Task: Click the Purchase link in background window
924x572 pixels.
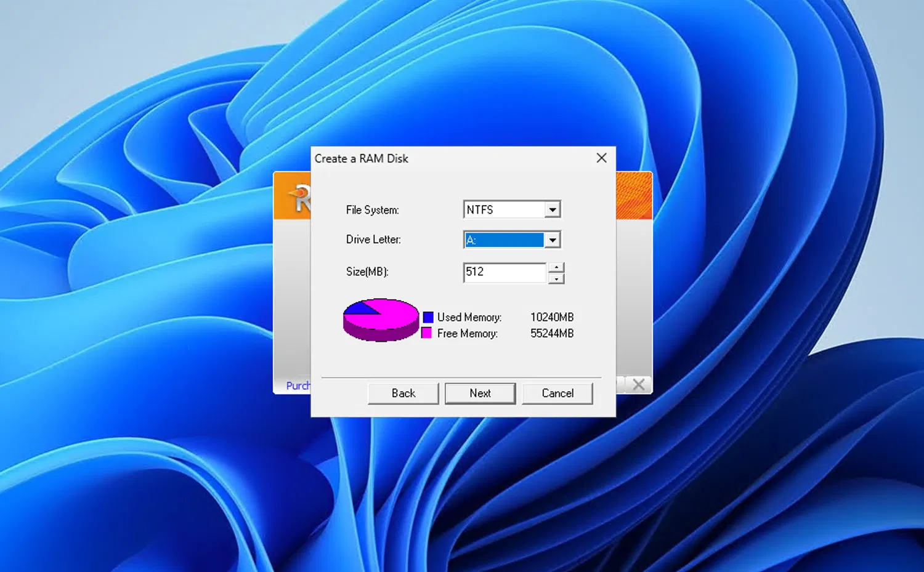Action: point(298,385)
